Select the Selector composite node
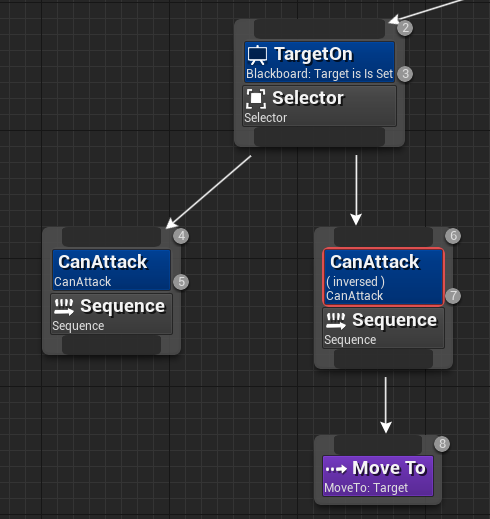The height and width of the screenshot is (519, 490). [319, 106]
